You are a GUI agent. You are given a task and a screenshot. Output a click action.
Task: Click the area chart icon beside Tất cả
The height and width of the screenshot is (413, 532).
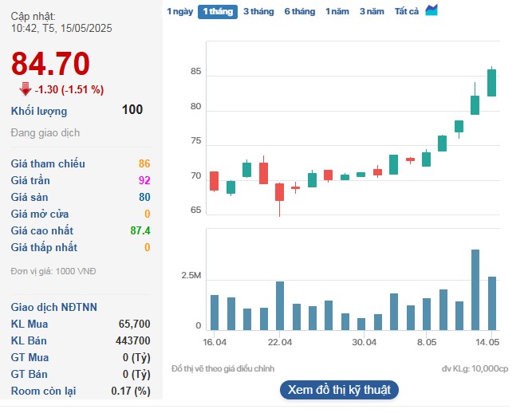point(432,10)
